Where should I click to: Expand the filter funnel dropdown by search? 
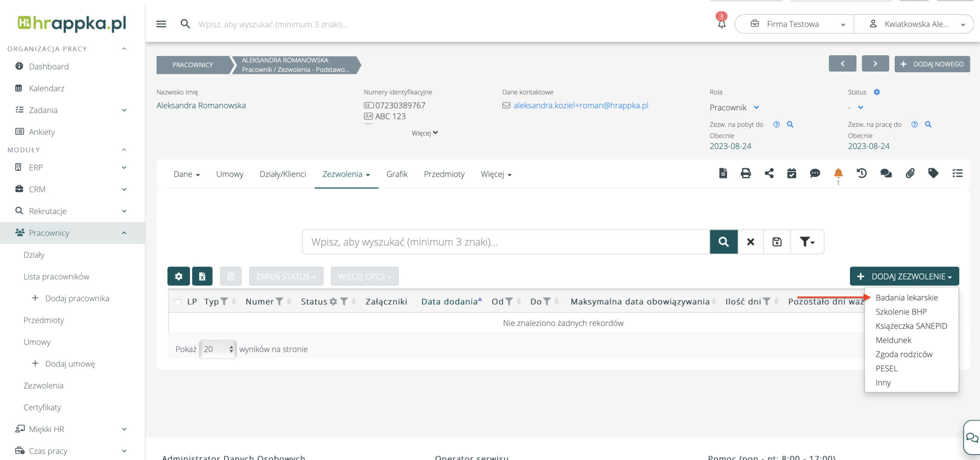[807, 242]
